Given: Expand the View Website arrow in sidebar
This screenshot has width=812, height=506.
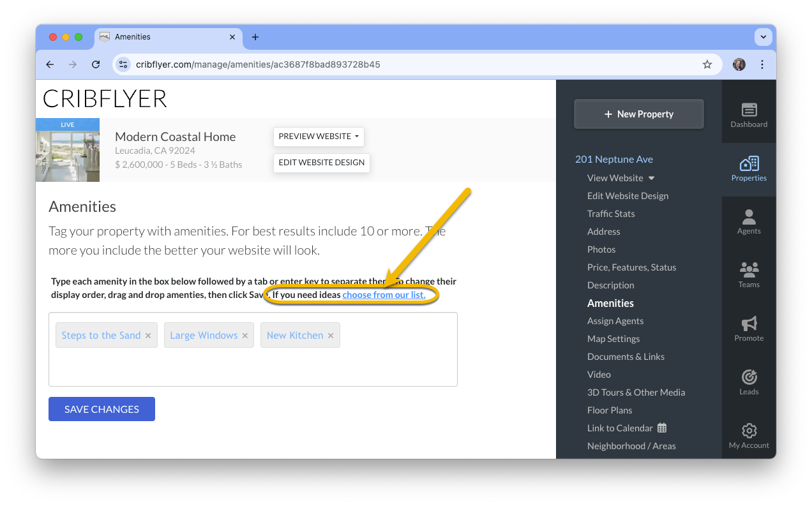Looking at the screenshot, I should [x=651, y=178].
